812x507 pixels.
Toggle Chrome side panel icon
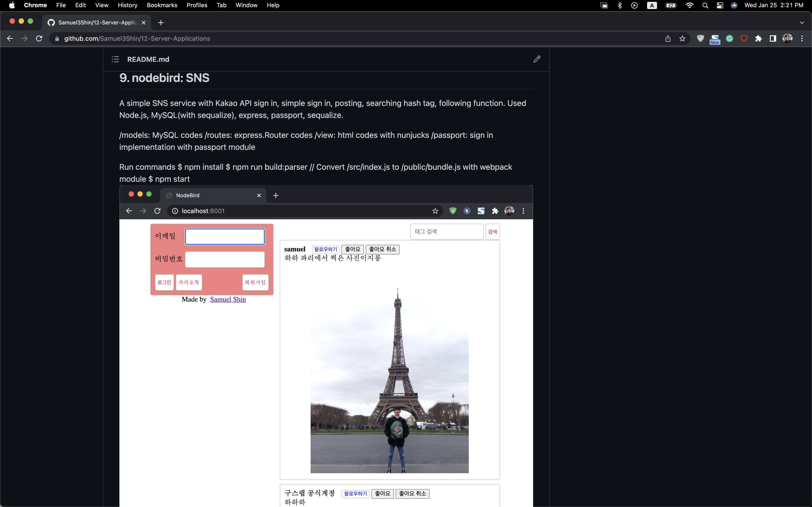pyautogui.click(x=773, y=38)
